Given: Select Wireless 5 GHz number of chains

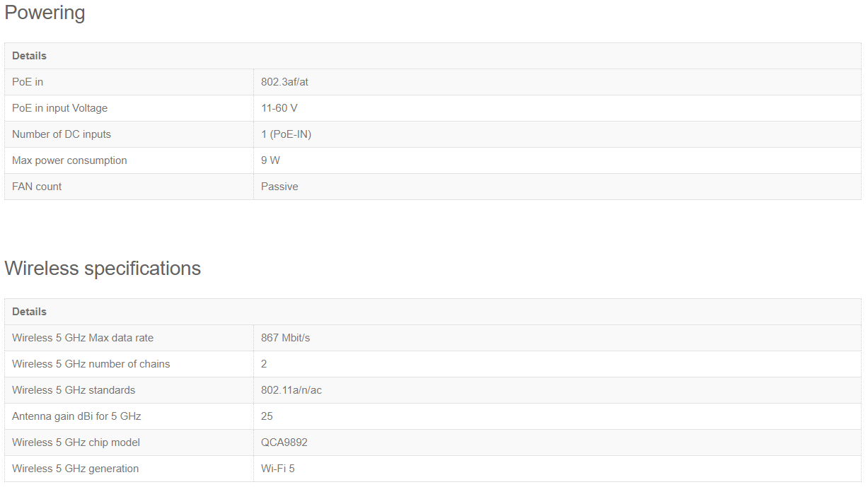Looking at the screenshot, I should click(91, 364).
